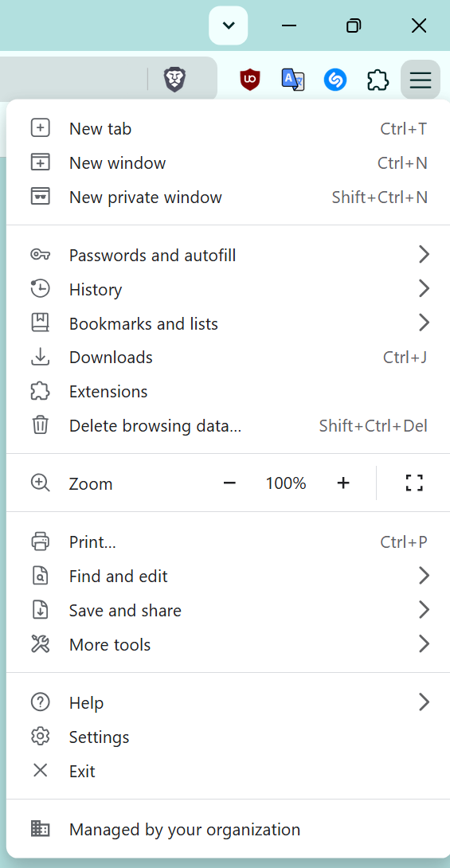Click the Extensions puzzle piece toolbar icon
Screen dimensions: 450x868
(378, 80)
